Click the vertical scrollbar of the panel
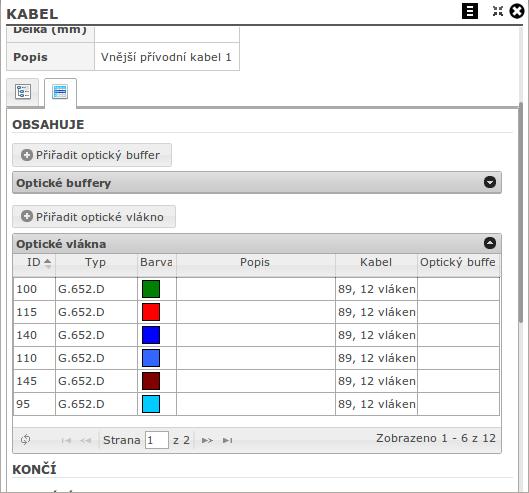 pos(521,213)
